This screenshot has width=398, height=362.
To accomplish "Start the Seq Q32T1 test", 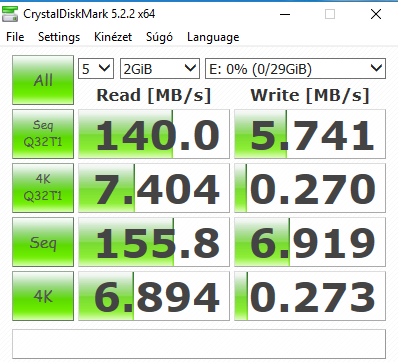I will (x=43, y=134).
